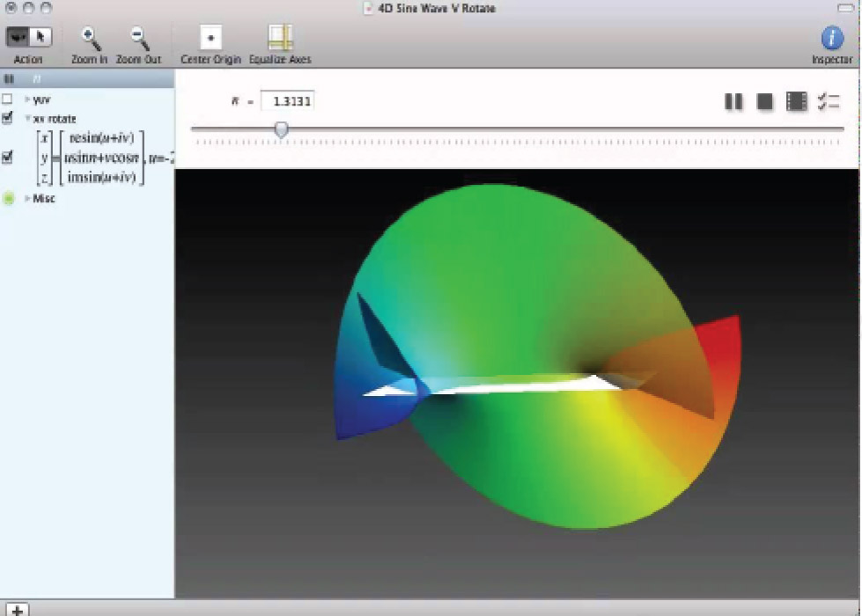
Task: Click the slider tick mark scale
Action: pyautogui.click(x=518, y=143)
